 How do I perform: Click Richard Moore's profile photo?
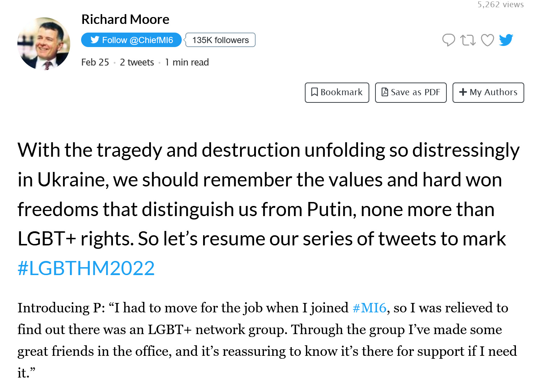(x=44, y=43)
